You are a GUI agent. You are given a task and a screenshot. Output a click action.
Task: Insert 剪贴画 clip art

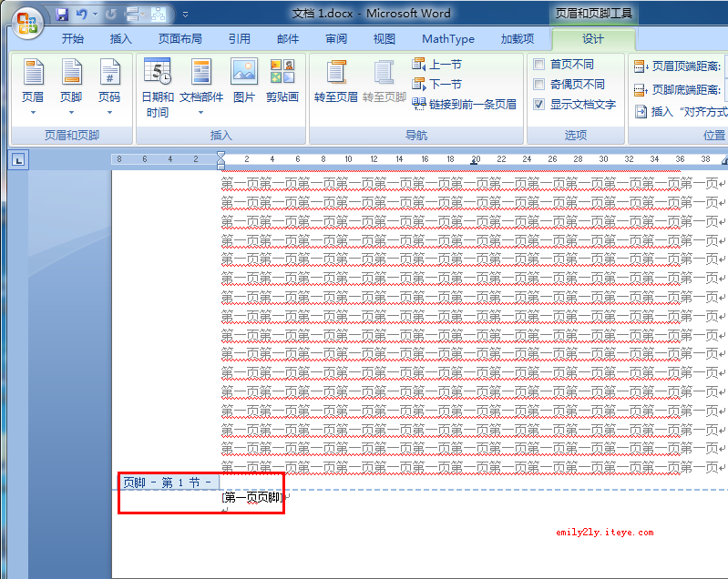(x=282, y=80)
